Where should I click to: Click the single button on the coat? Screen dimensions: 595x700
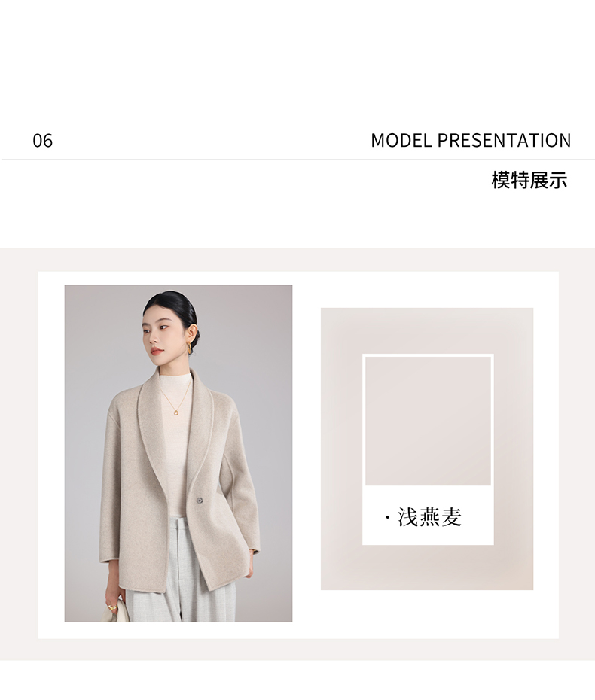tap(199, 500)
